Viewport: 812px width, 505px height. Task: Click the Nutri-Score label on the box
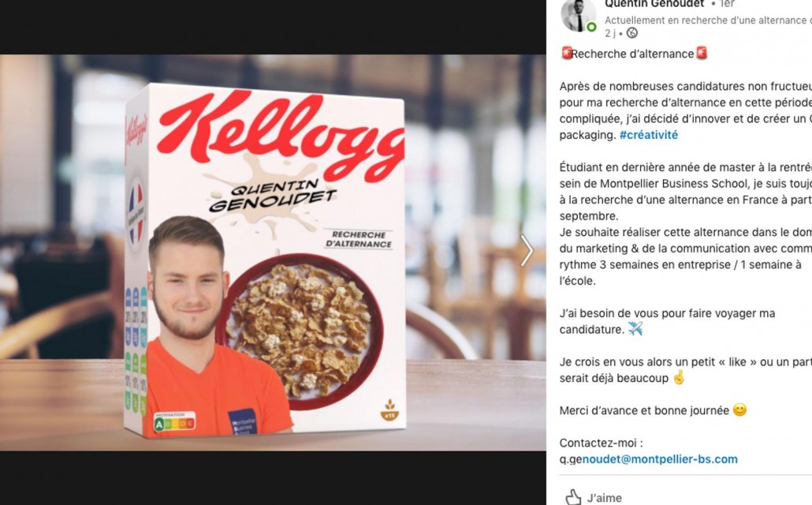pyautogui.click(x=174, y=422)
